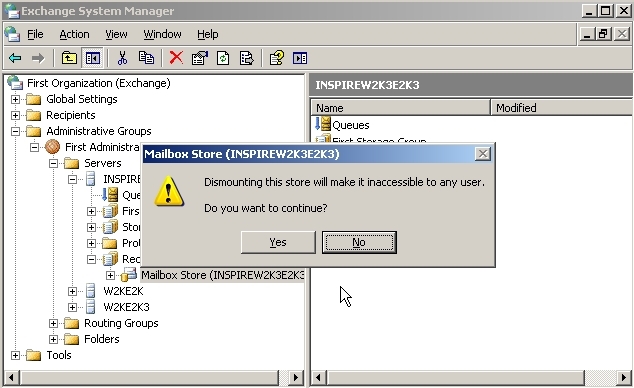The image size is (634, 388).
Task: Click the Cut scissors icon
Action: tap(122, 59)
